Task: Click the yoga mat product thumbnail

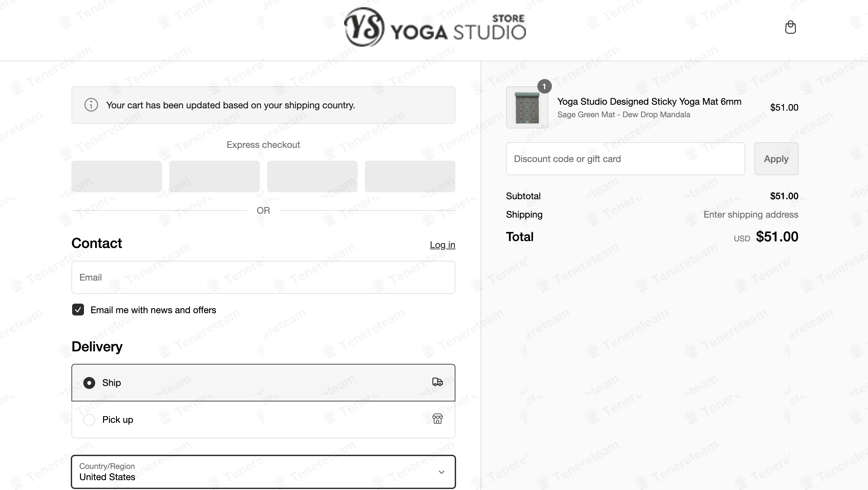Action: pyautogui.click(x=527, y=108)
